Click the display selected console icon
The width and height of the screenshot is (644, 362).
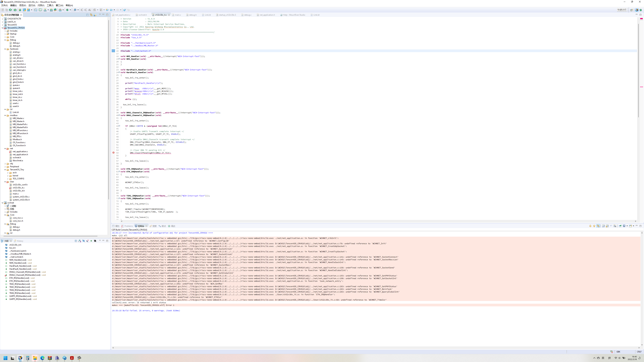(x=624, y=226)
